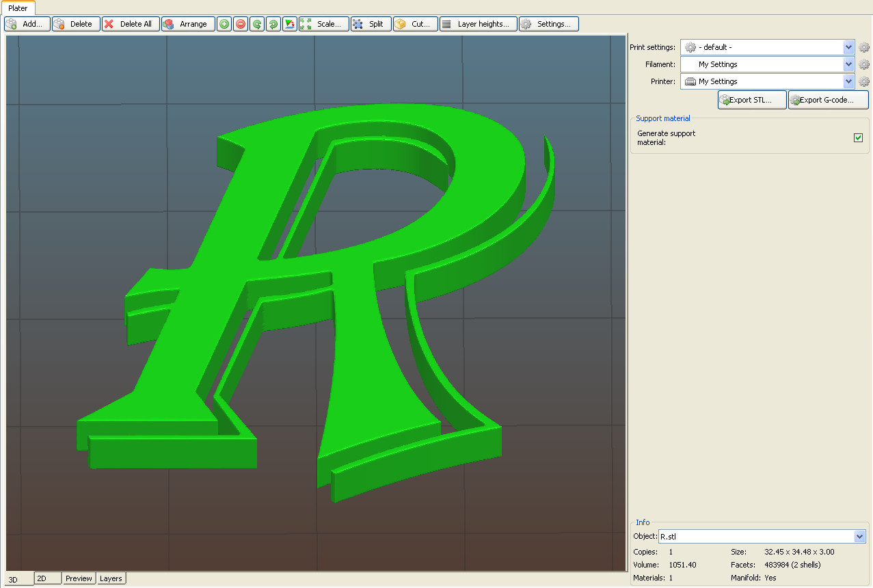Disable Generate support material

(858, 137)
